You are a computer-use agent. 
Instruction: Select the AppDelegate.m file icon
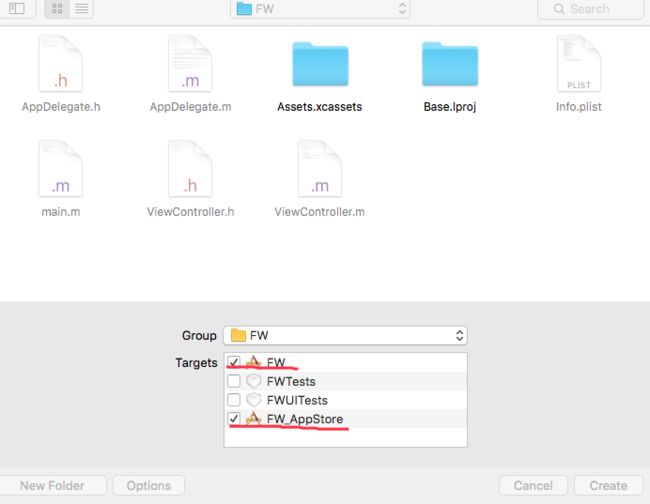(x=190, y=63)
